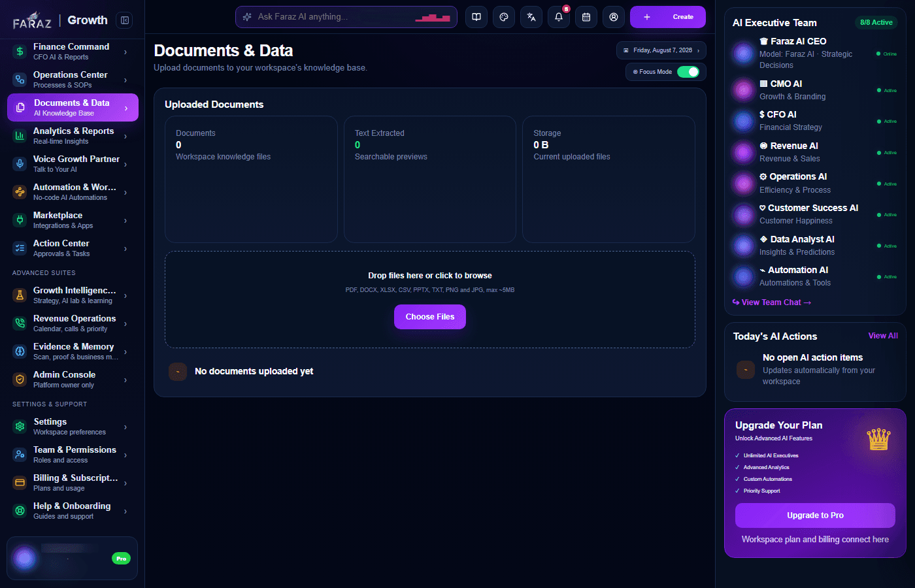Expand Analytics & Reports chevron
Screen dimensions: 915x588
[x=125, y=136]
